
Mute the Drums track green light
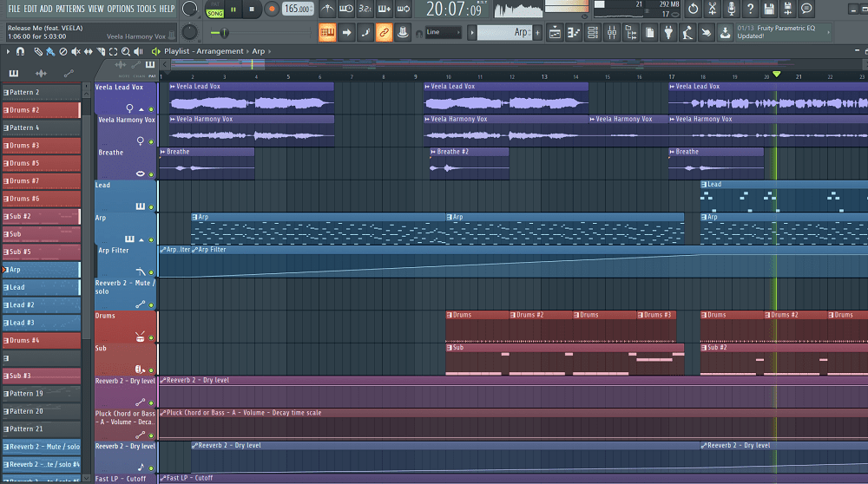point(151,337)
